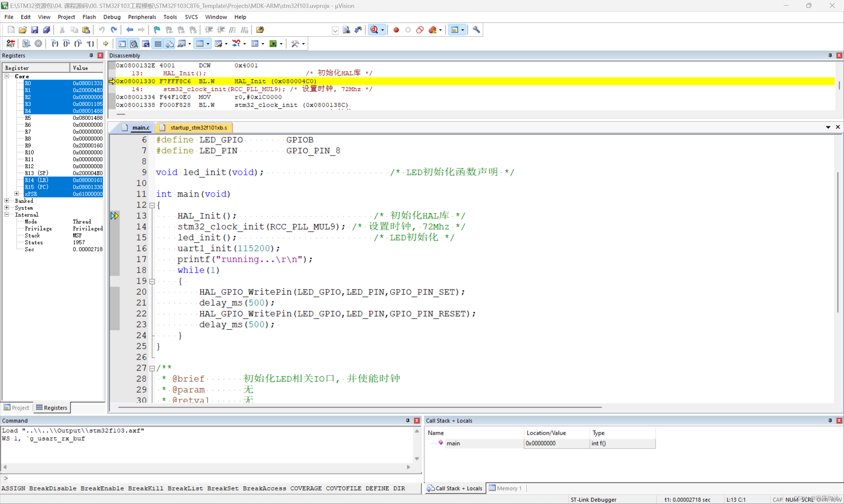Click the Step Over icon

(x=66, y=43)
